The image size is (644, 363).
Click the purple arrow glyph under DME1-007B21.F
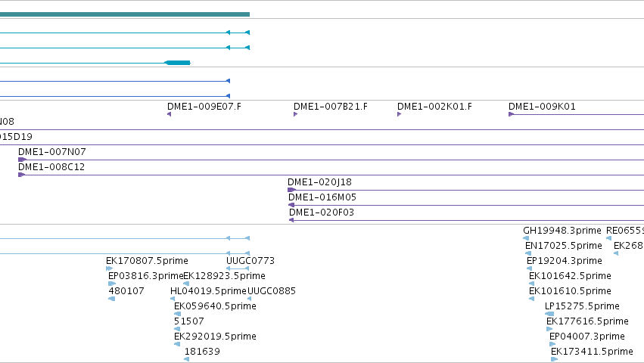295,114
